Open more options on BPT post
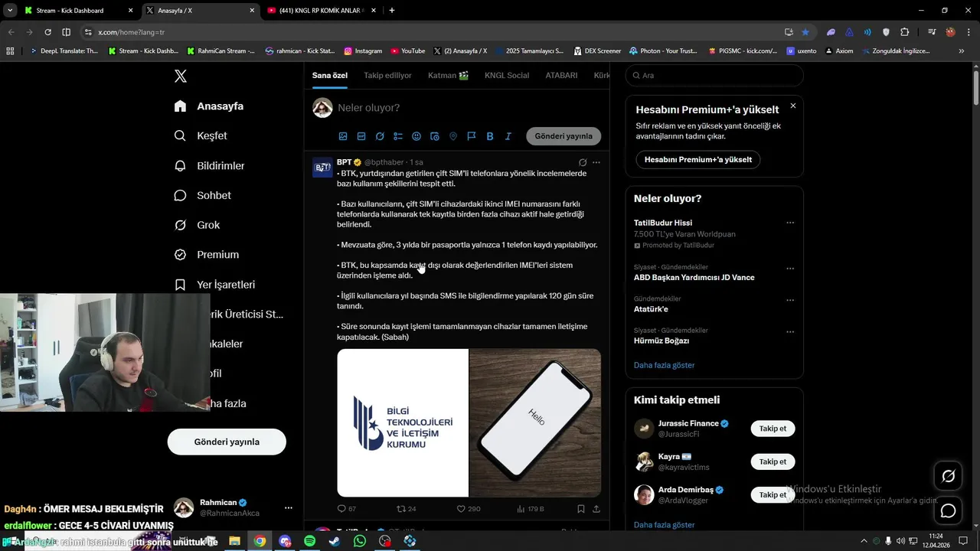Viewport: 980px width, 551px height. pyautogui.click(x=596, y=162)
